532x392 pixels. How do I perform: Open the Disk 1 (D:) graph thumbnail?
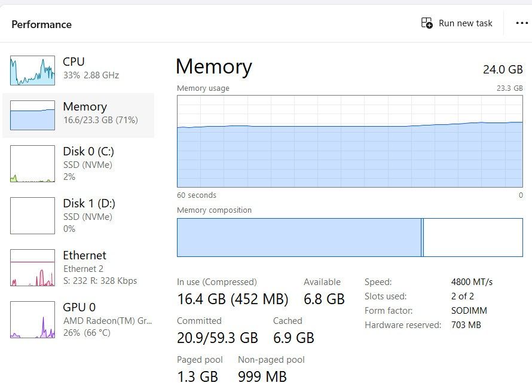tap(32, 216)
